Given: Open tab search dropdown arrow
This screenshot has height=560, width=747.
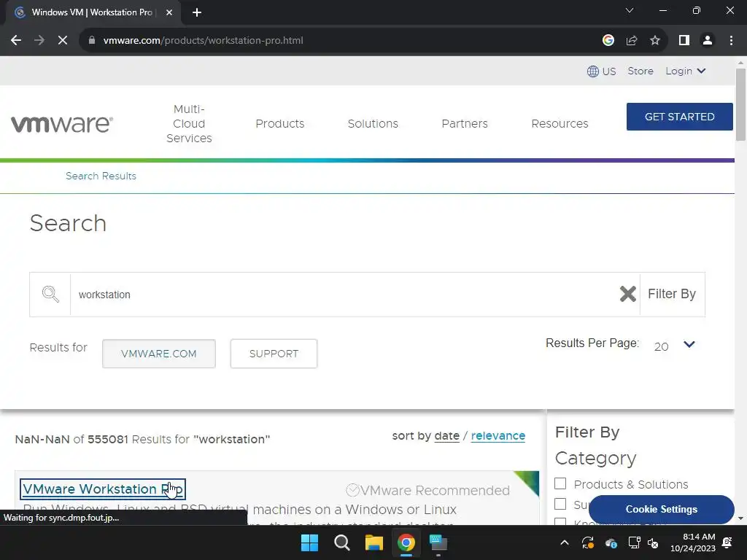Looking at the screenshot, I should click(630, 10).
